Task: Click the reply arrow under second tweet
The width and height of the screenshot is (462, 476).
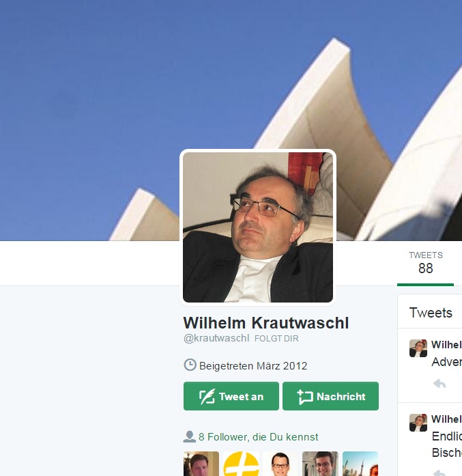Action: 439,473
